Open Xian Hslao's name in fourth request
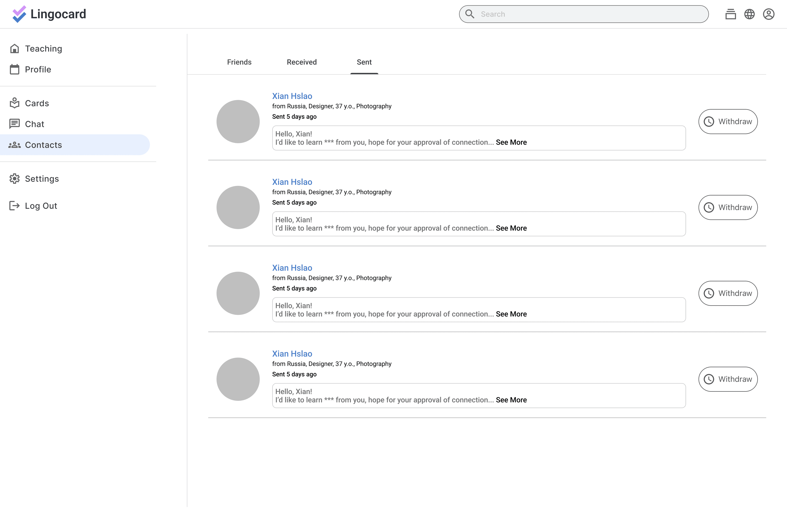 pyautogui.click(x=292, y=354)
